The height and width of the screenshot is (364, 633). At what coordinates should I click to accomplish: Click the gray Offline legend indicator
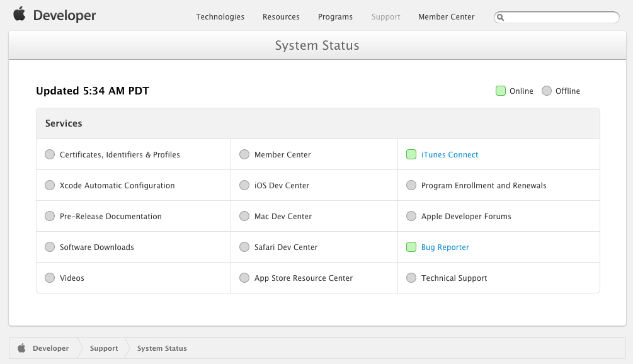pos(547,91)
